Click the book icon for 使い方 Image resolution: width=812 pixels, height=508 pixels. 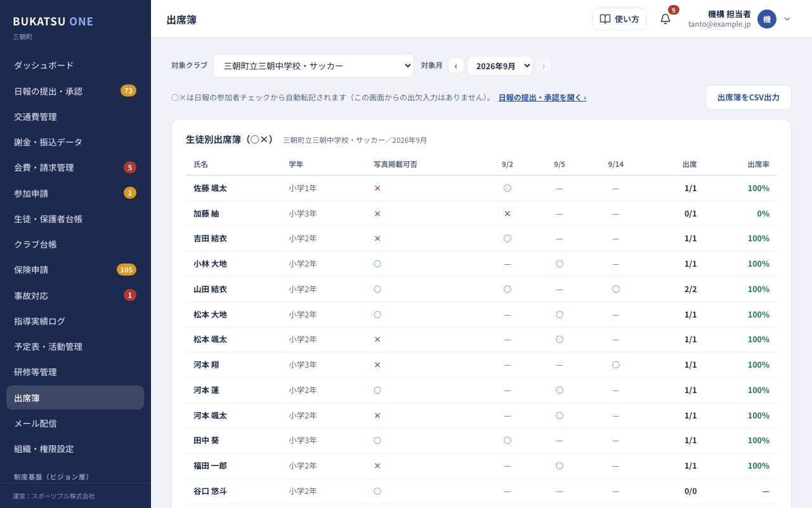[605, 19]
